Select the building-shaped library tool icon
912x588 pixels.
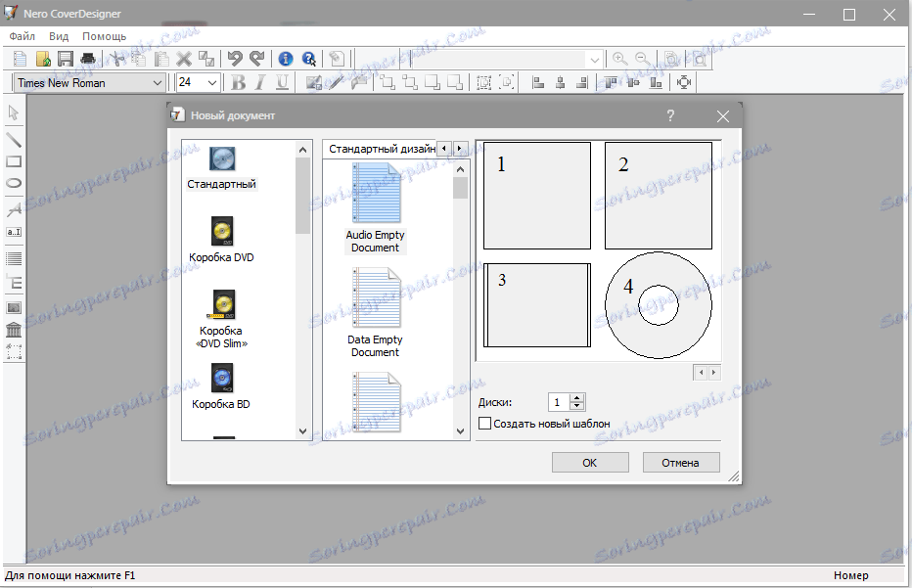pos(14,330)
